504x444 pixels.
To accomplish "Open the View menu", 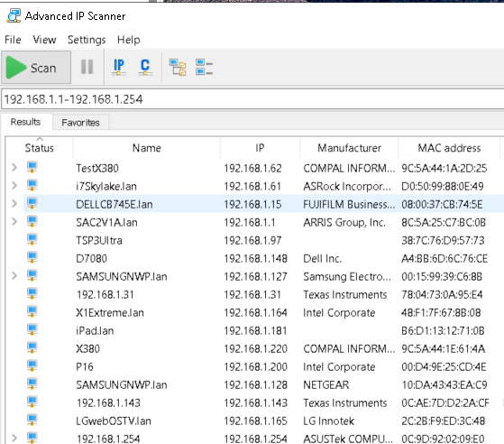I will pyautogui.click(x=44, y=40).
